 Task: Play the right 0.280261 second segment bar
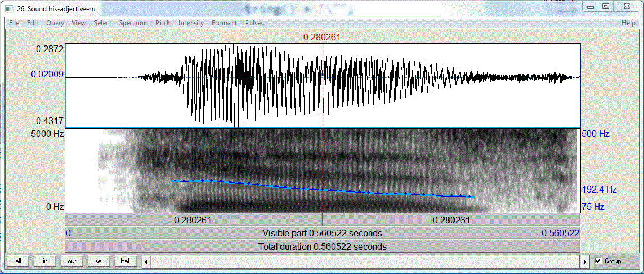(x=451, y=220)
